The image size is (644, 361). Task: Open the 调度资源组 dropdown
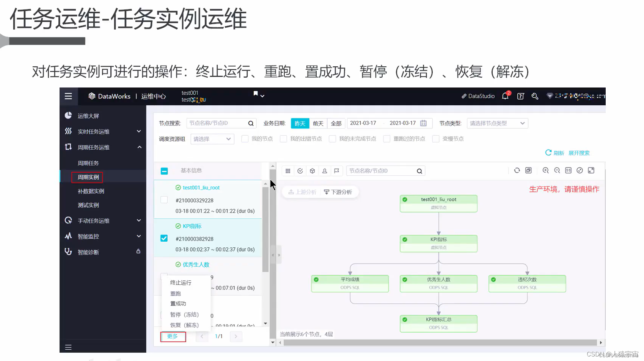tap(212, 139)
